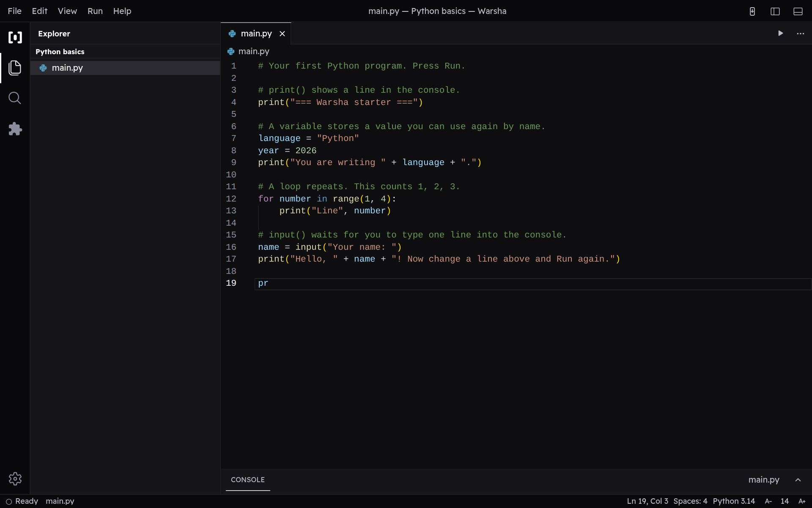Open the Edit menu

pyautogui.click(x=40, y=11)
